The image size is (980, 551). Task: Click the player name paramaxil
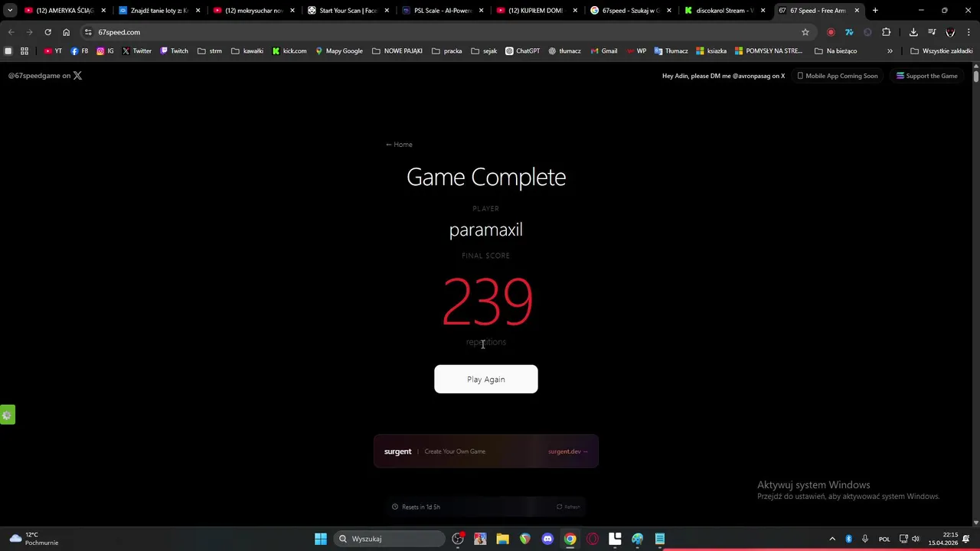click(485, 230)
